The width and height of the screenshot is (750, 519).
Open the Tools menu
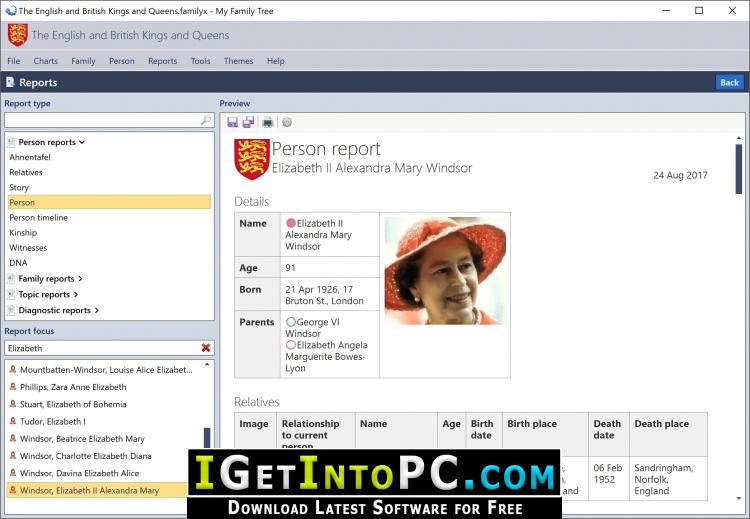(x=200, y=61)
